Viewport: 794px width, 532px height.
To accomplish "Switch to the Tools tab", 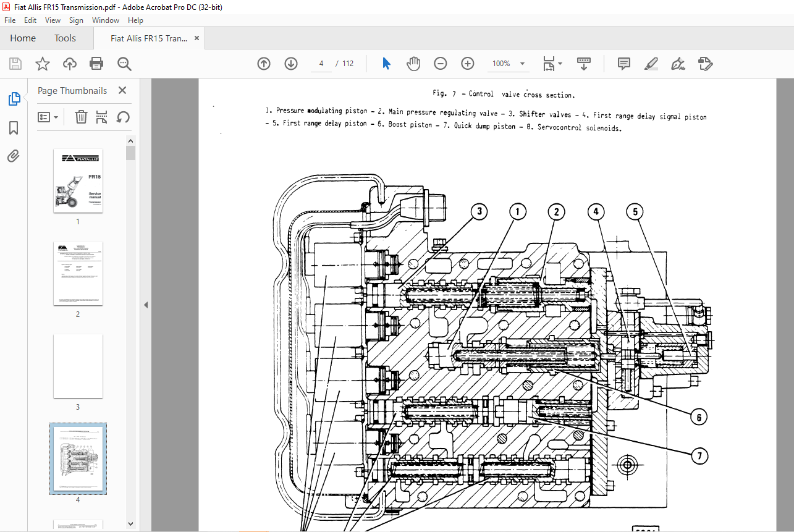I will [65, 38].
